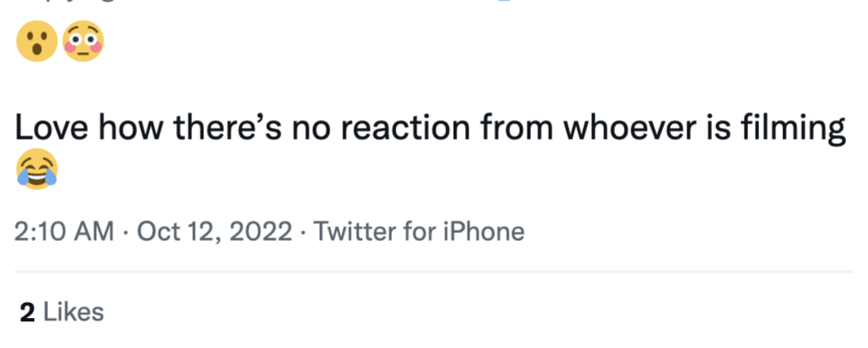Click the tears of joy laughing emoji
Screen dimensions: 868x348
37,170
